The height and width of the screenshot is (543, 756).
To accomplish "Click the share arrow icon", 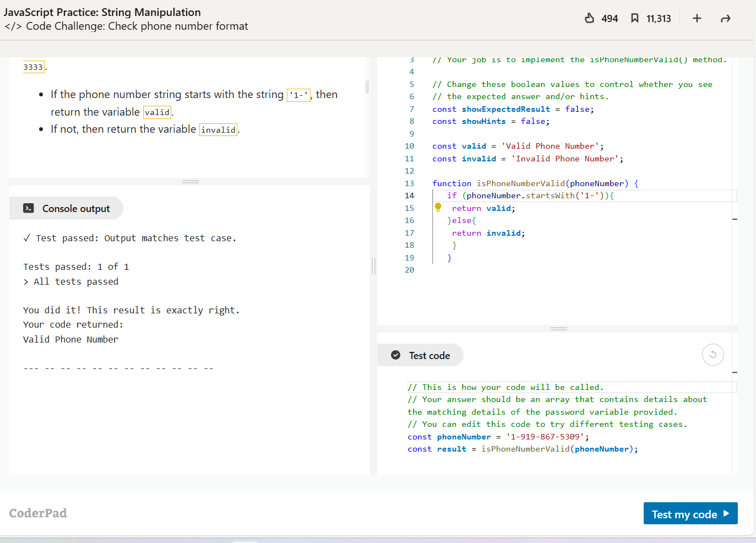I will pyautogui.click(x=725, y=19).
